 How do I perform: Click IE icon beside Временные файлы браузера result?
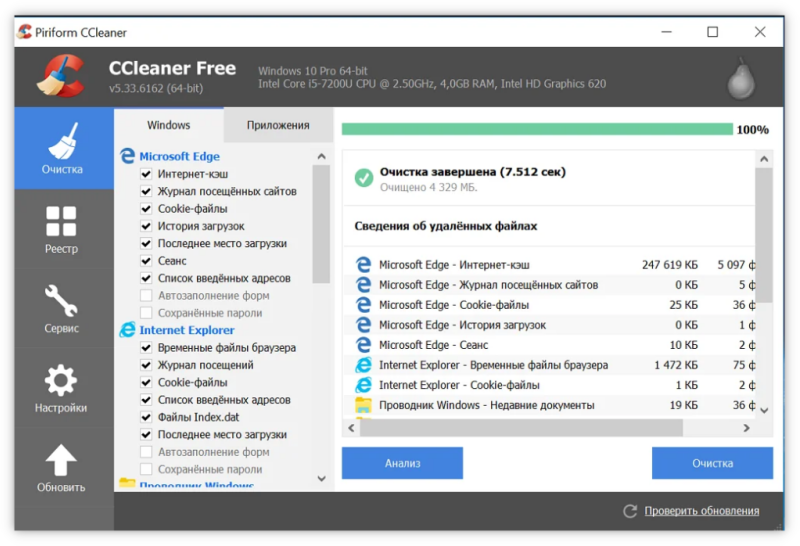pyautogui.click(x=363, y=364)
